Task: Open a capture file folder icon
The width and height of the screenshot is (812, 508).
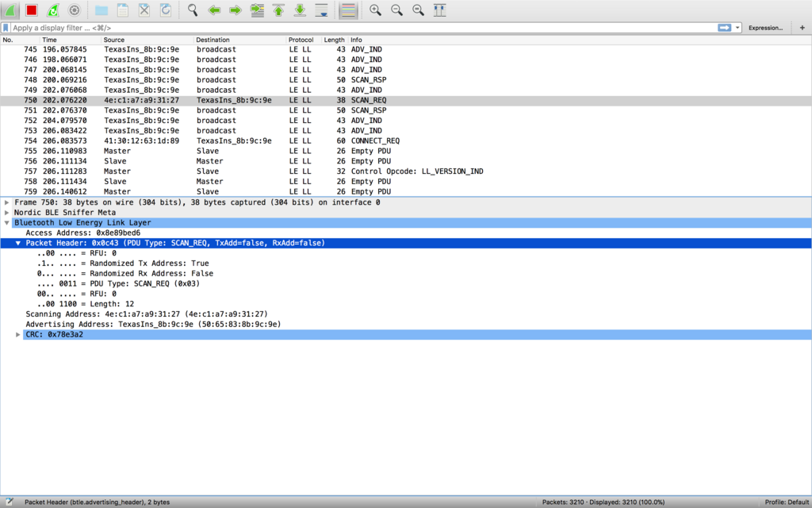Action: pyautogui.click(x=101, y=10)
